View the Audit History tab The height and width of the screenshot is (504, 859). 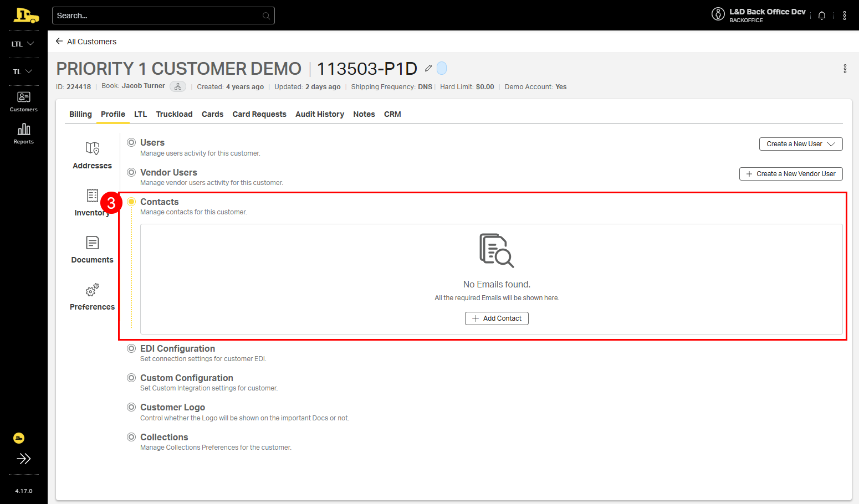coord(320,114)
